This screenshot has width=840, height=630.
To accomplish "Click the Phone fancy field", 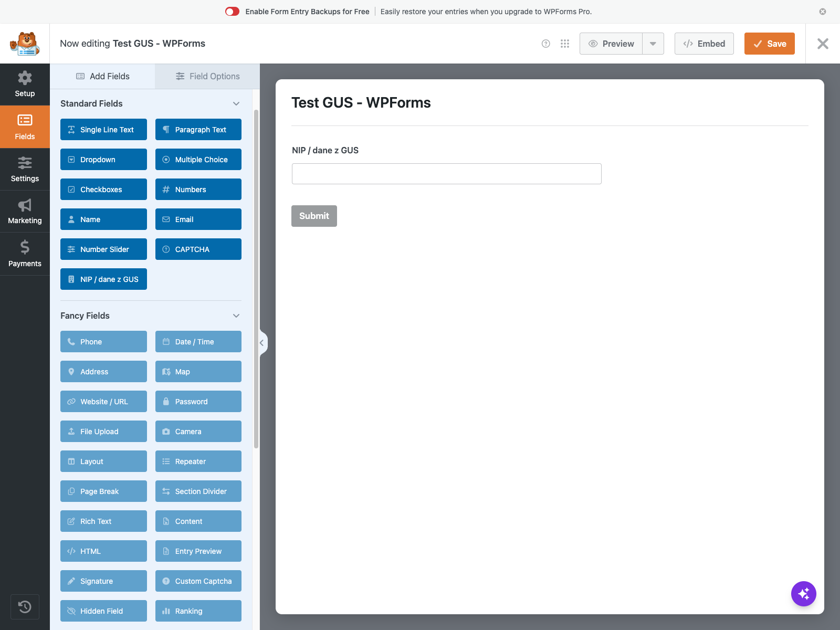I will pos(103,342).
